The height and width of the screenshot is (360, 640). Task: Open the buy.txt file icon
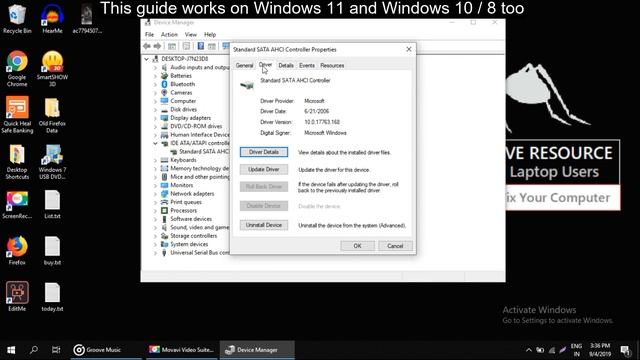point(52,251)
